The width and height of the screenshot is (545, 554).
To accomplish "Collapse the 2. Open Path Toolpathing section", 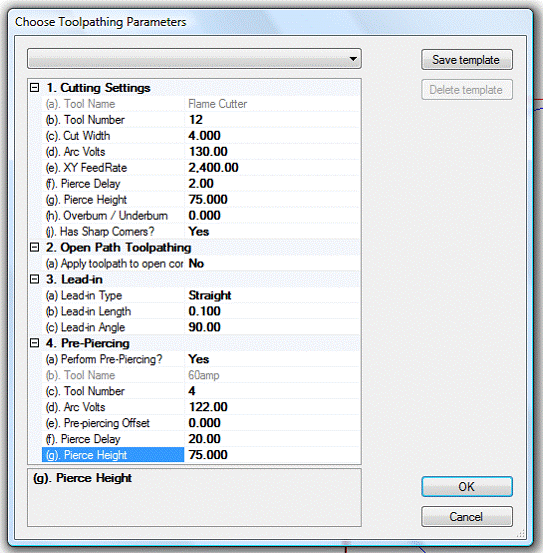I will pos(34,247).
